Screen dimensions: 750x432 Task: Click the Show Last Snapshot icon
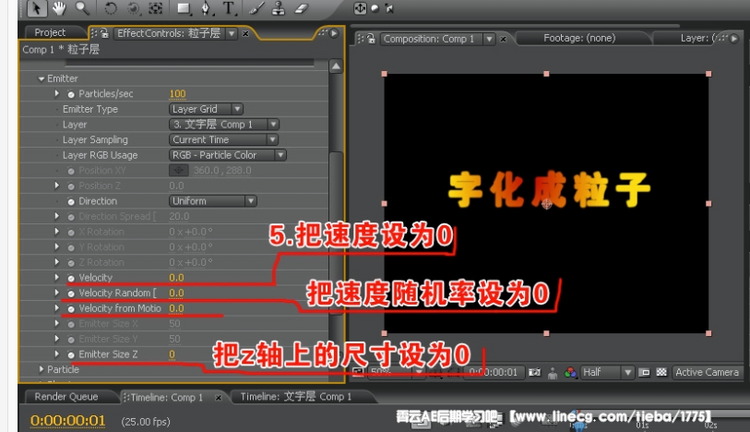pyautogui.click(x=552, y=373)
